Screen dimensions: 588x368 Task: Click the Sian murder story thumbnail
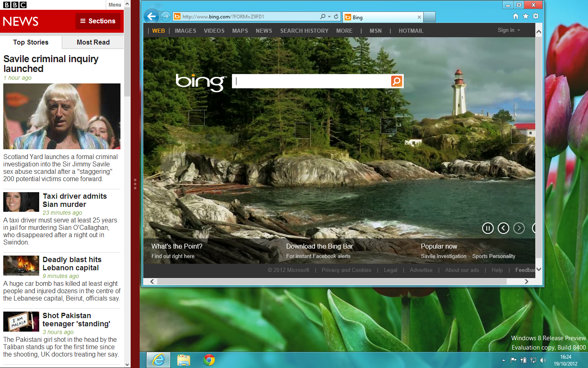pos(21,202)
